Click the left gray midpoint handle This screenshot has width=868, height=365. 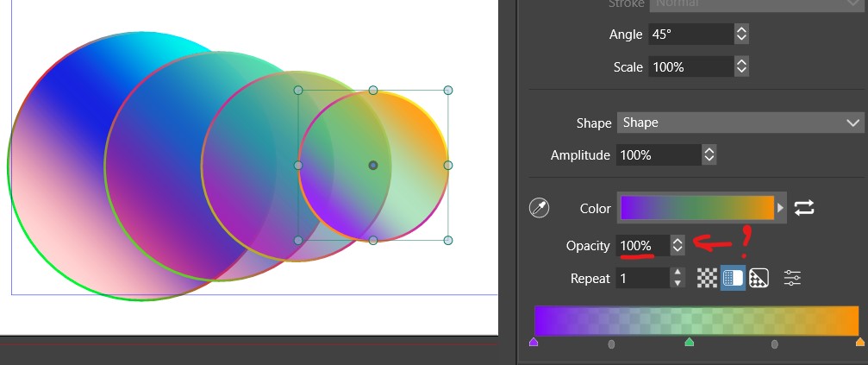611,344
